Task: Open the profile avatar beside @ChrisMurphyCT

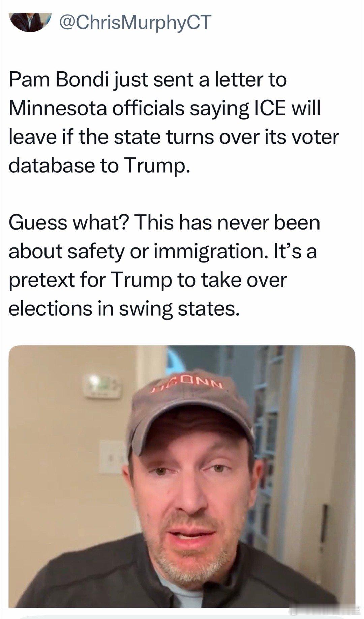Action: [30, 22]
